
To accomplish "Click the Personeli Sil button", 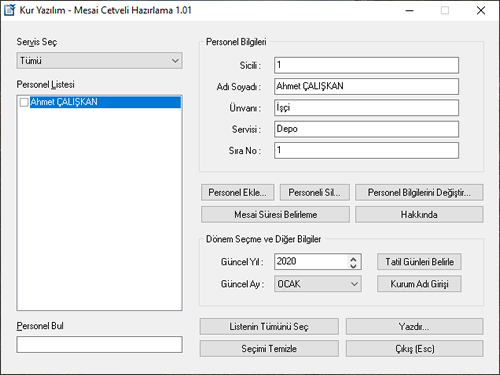I will 315,193.
